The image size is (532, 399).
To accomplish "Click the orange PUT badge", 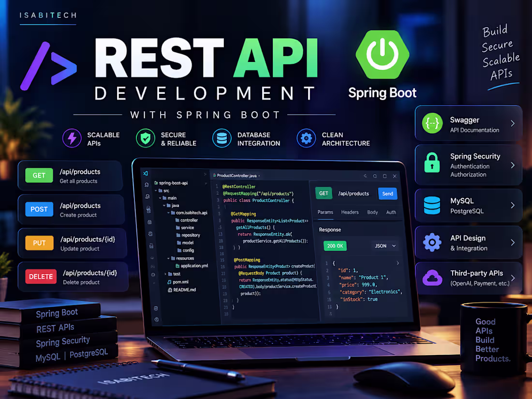I will [x=39, y=243].
